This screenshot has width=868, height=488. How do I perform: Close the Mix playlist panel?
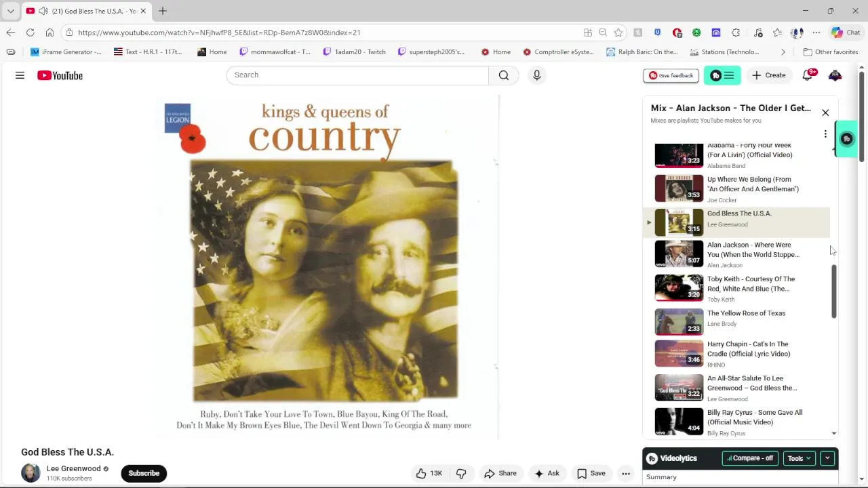click(825, 113)
